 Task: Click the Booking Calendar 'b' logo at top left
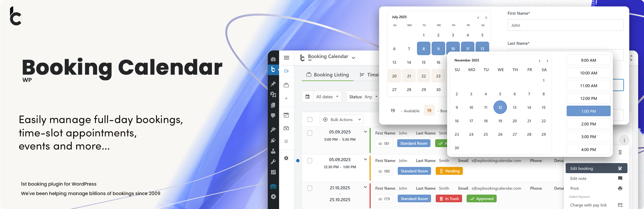click(x=16, y=16)
